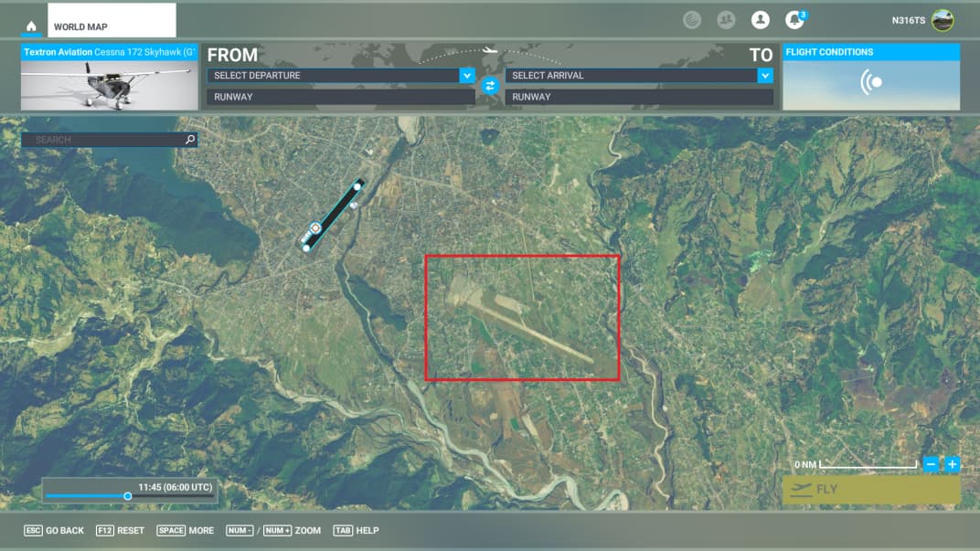Choose the departure Runway field
Viewport: 980px width, 551px height.
coord(341,97)
